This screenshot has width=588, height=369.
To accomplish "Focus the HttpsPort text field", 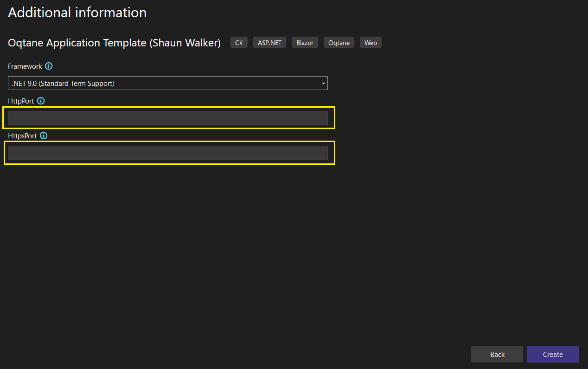I will click(x=167, y=153).
